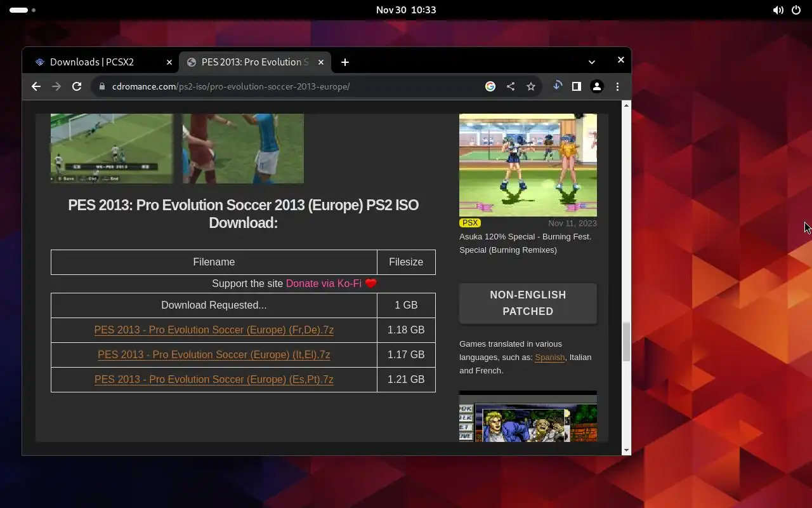Click the 1.21 GB size cell
Screen dimensions: 812x508
406,380
